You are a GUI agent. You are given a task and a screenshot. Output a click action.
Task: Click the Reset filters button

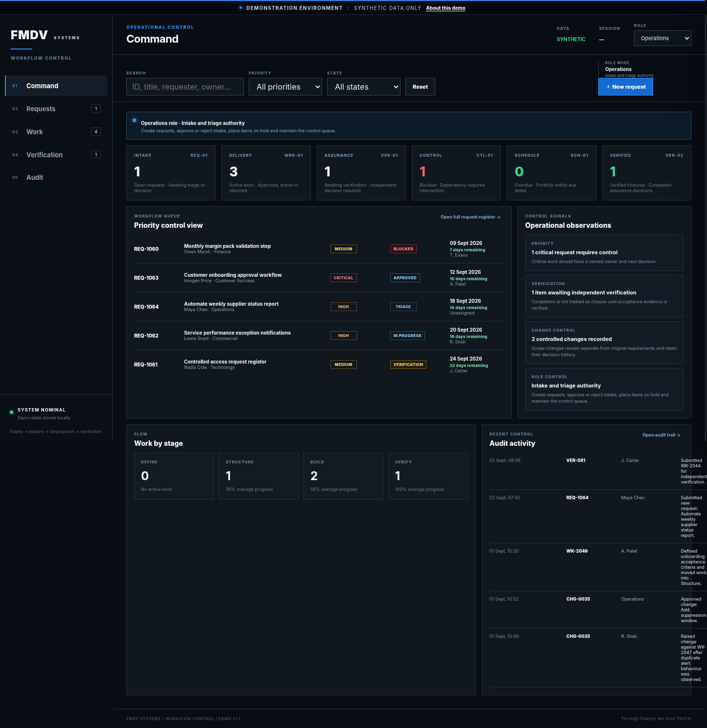click(420, 87)
